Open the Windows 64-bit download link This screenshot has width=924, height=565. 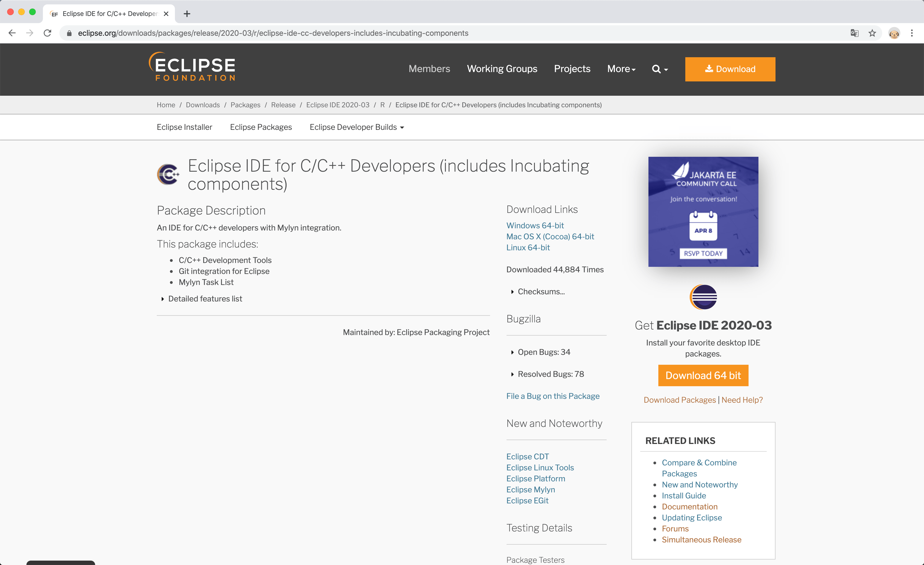coord(535,226)
